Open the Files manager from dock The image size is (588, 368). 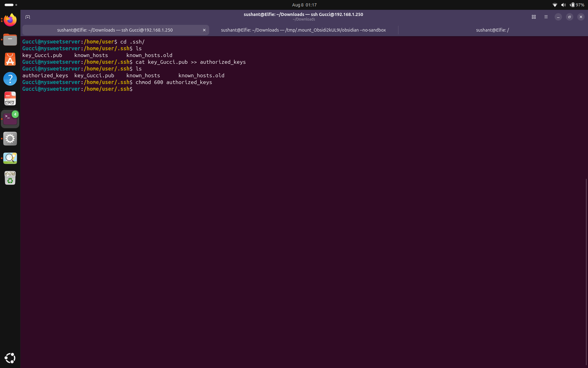pyautogui.click(x=10, y=40)
